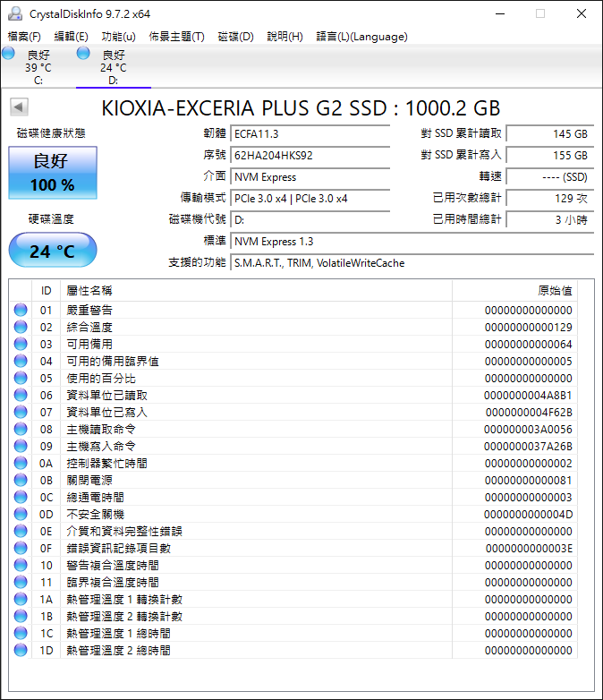Click the total reads value 145 GB

550,133
